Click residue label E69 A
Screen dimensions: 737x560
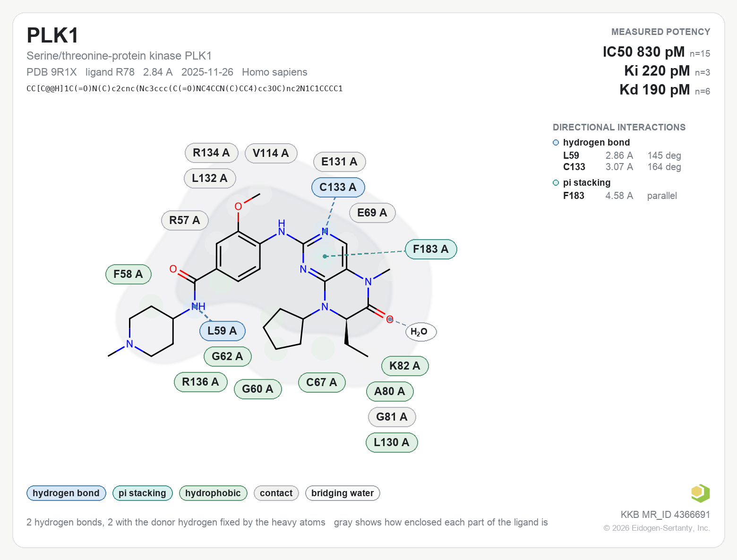point(372,213)
